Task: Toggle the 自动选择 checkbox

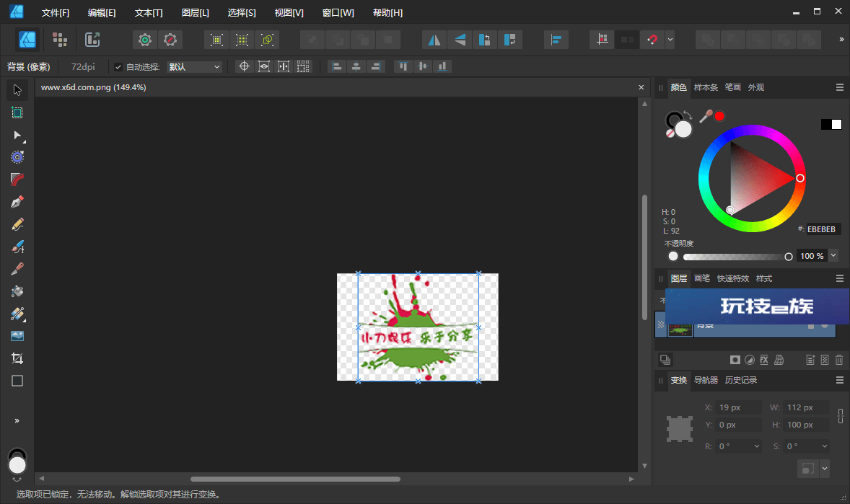Action: 118,67
